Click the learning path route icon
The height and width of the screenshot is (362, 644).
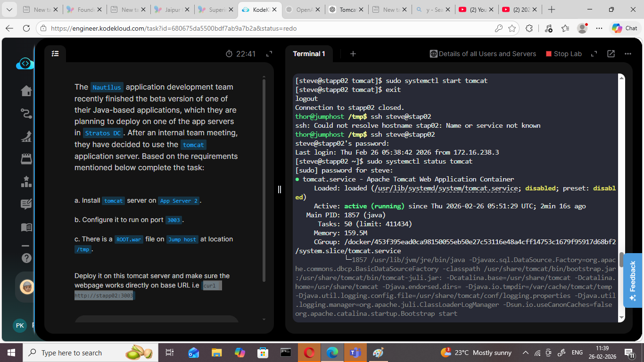point(26,114)
